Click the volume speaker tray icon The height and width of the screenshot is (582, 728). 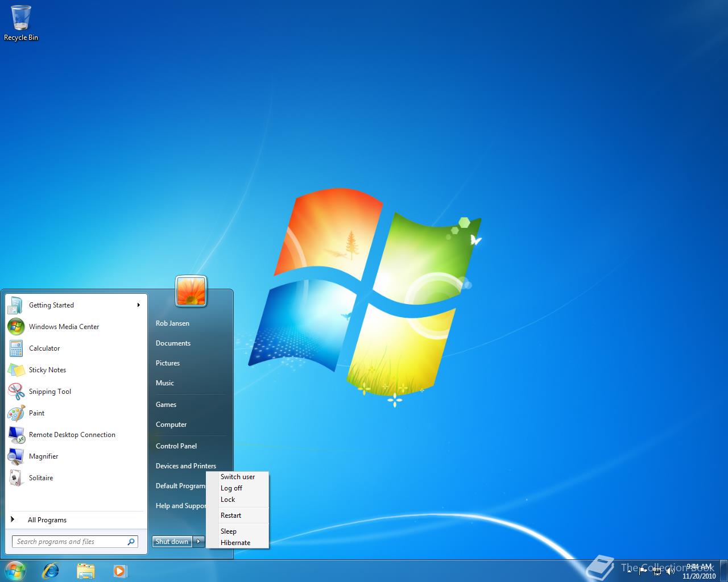(x=671, y=571)
